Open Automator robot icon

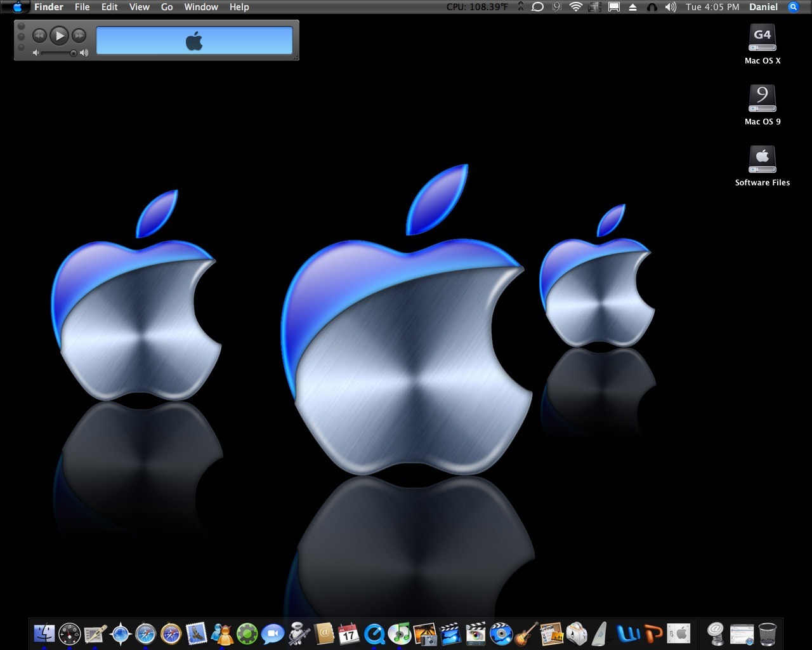[298, 633]
